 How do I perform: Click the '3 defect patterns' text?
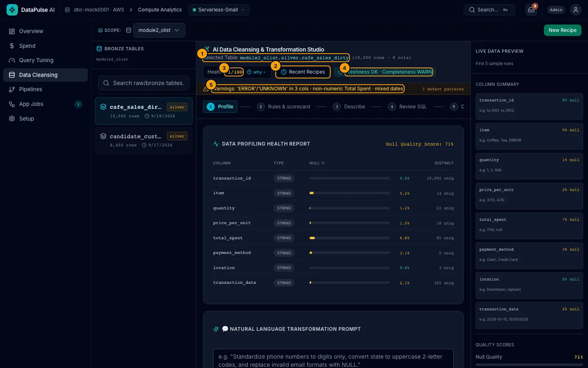[x=443, y=89]
